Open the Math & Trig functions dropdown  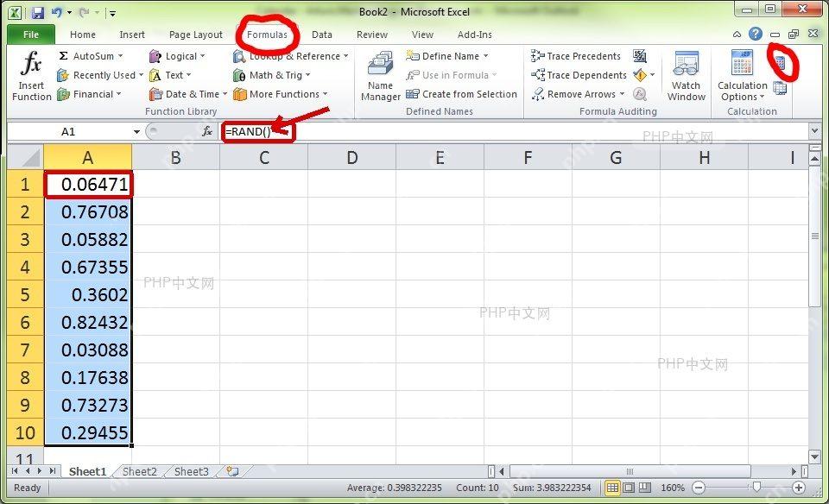point(272,75)
